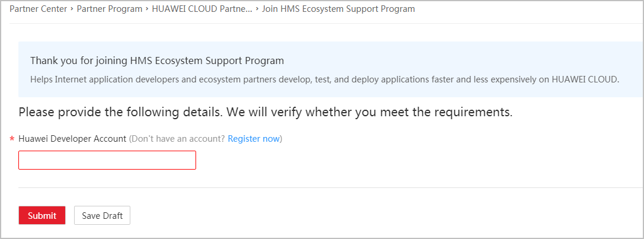This screenshot has width=644, height=239.
Task: Click the chevron right after Partner Program
Action: coord(147,9)
